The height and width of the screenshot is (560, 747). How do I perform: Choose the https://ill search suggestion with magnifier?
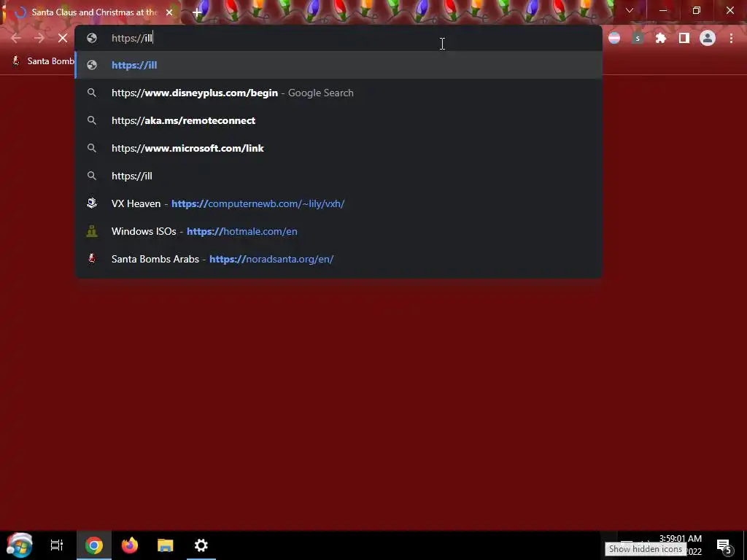coord(338,176)
